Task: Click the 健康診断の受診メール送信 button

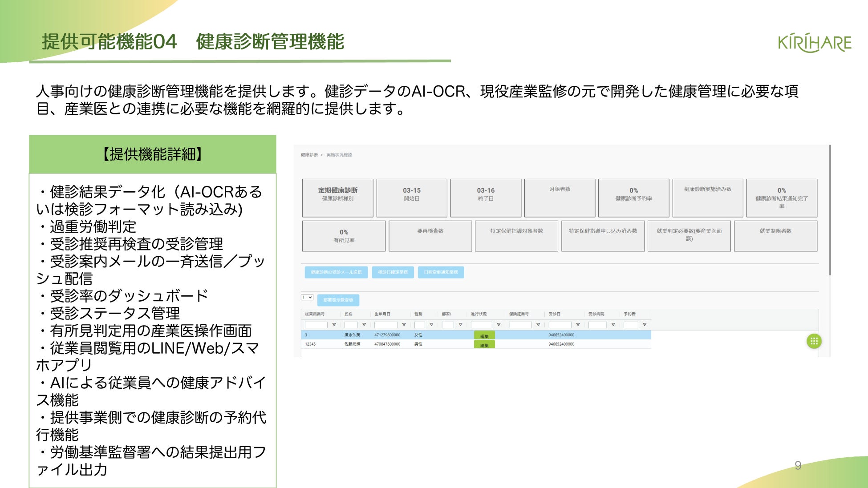Action: pos(336,272)
